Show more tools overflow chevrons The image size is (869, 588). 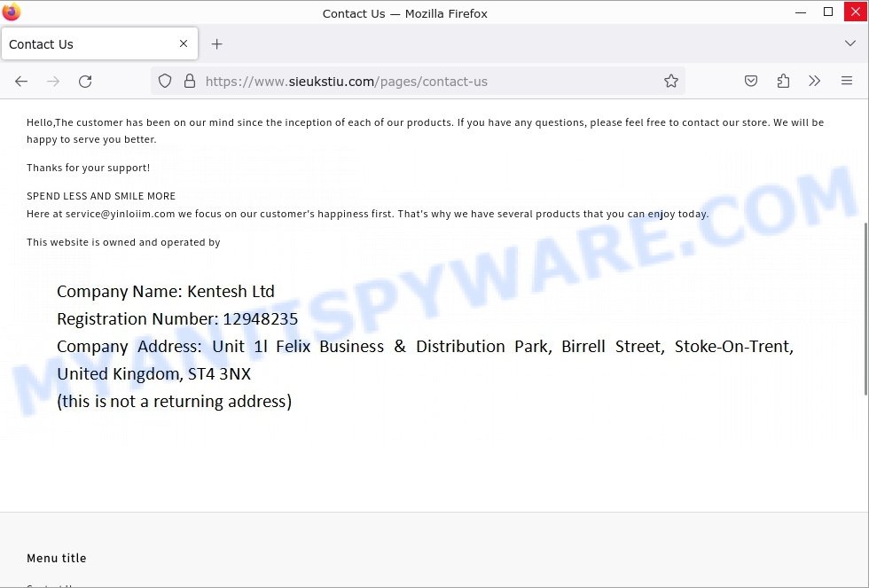814,81
